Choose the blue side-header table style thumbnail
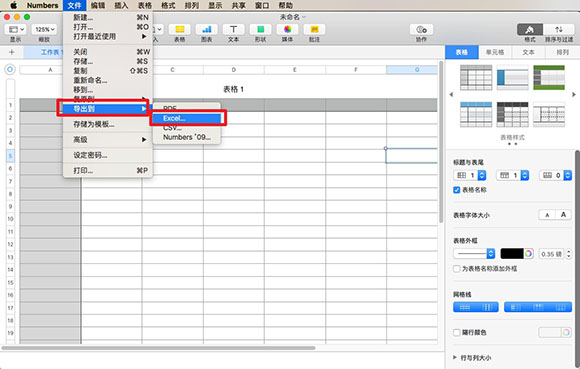Screen dimensions: 580x369 click(x=512, y=78)
